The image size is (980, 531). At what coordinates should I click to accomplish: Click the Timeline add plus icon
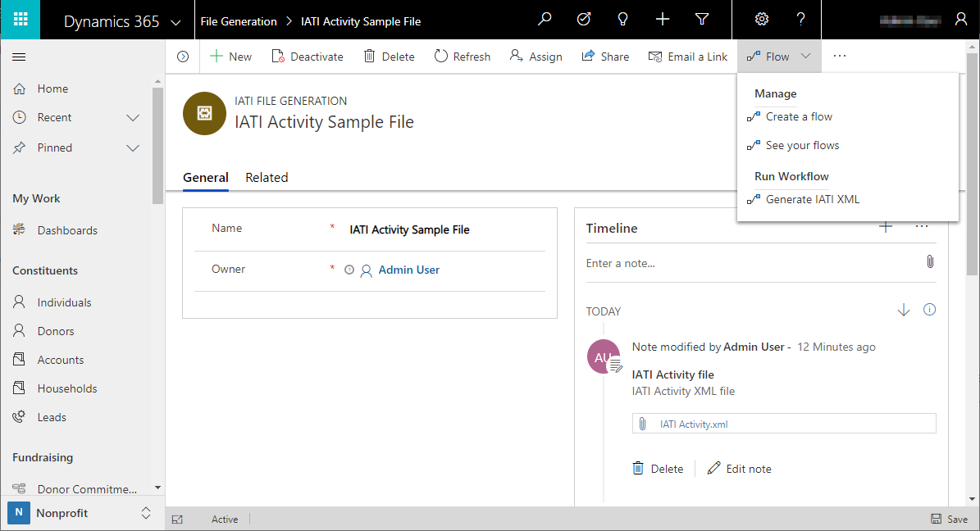click(885, 226)
